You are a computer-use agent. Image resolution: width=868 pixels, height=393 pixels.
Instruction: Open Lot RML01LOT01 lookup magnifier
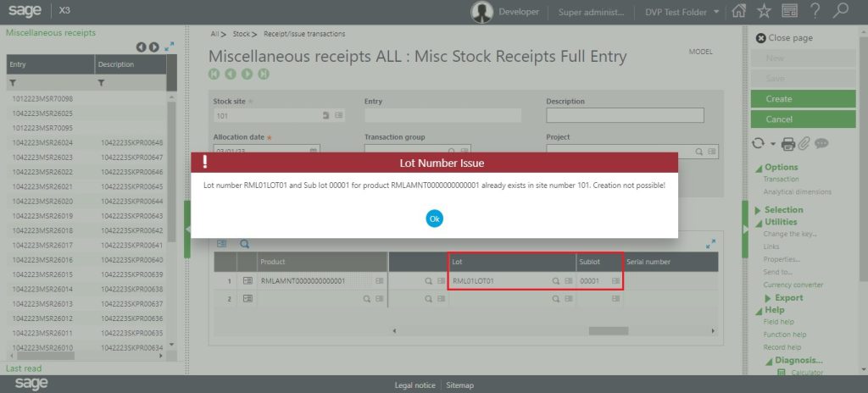(x=556, y=281)
